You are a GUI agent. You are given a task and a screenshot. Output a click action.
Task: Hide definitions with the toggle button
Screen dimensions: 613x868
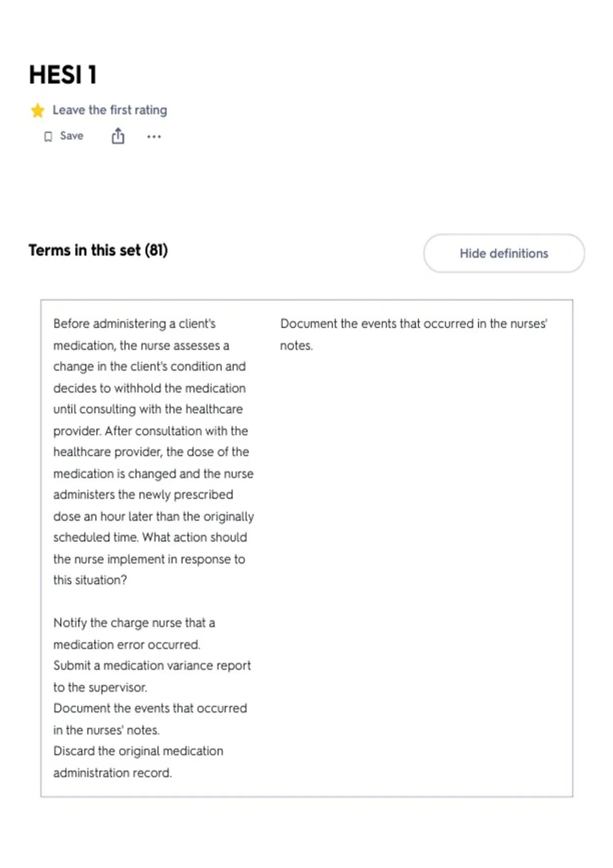(504, 253)
